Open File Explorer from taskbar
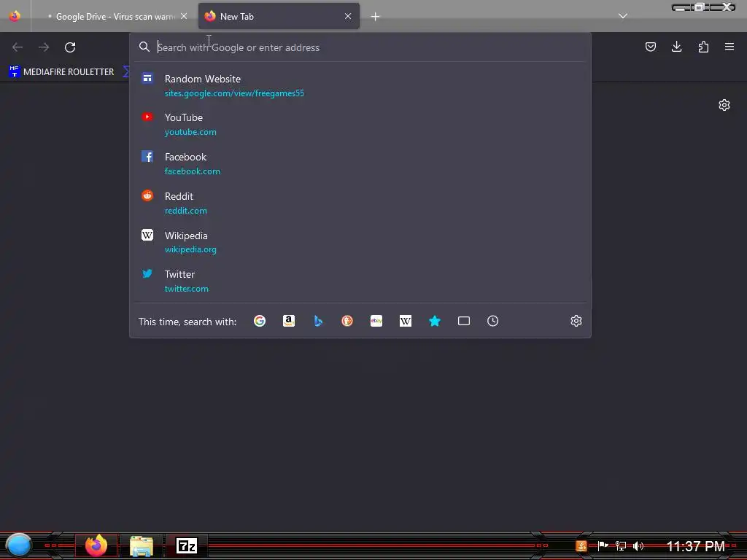The width and height of the screenshot is (747, 560). pos(142,545)
